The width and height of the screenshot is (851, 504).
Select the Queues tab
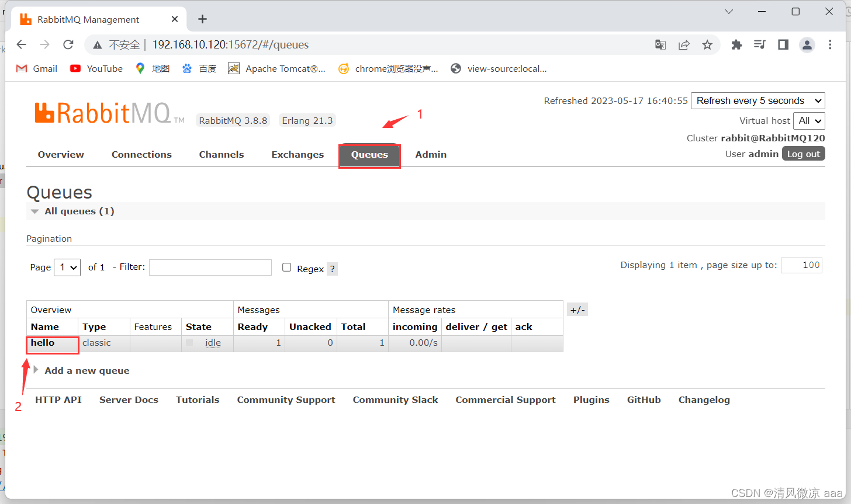(369, 155)
